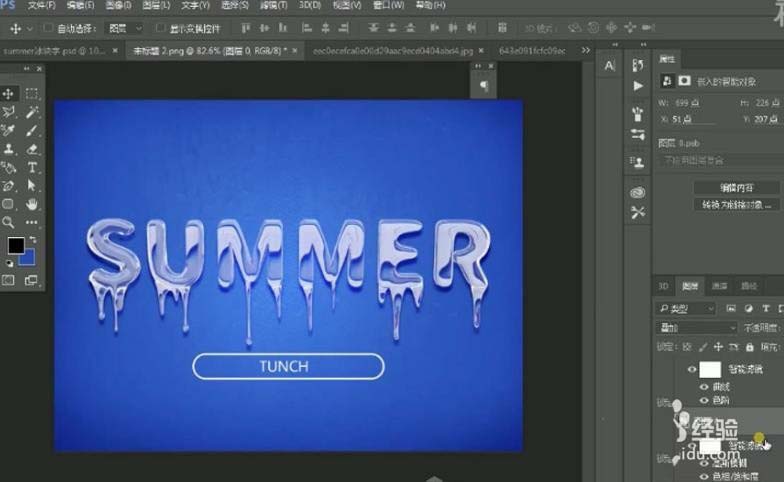
Task: Select the Pen tool
Action: [8, 186]
